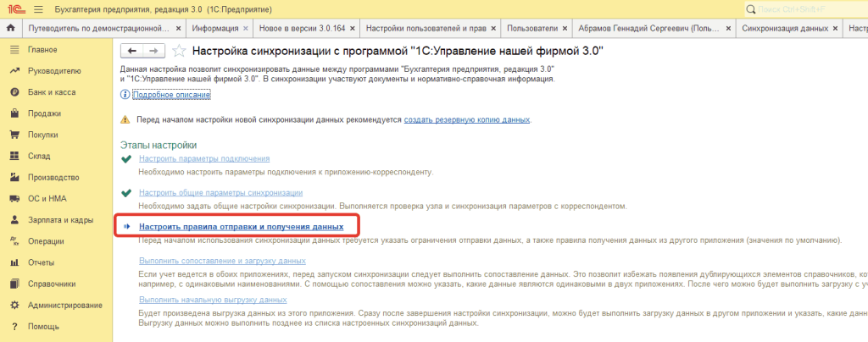Close the Пользователи tab
The height and width of the screenshot is (342, 868).
pos(564,28)
